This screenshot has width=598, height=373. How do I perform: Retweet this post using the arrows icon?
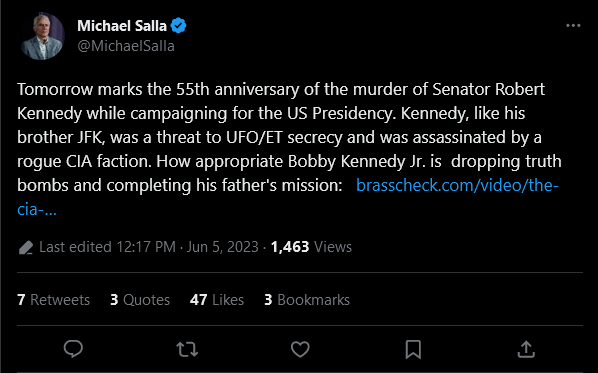click(x=187, y=349)
